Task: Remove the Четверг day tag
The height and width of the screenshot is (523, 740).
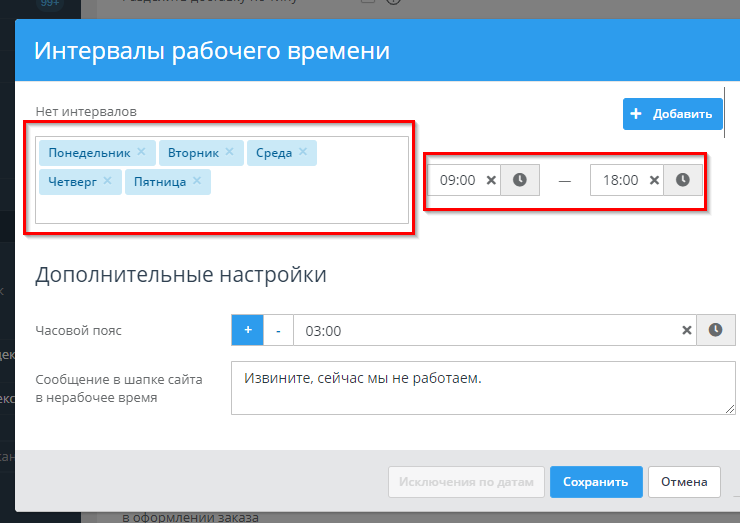Action: click(107, 181)
